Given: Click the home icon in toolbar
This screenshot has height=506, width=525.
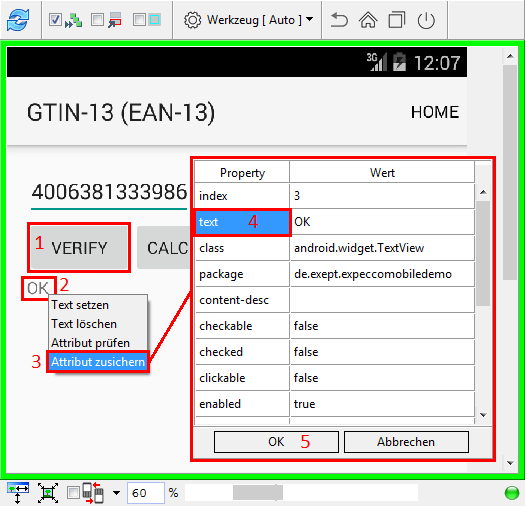Looking at the screenshot, I should tap(368, 20).
